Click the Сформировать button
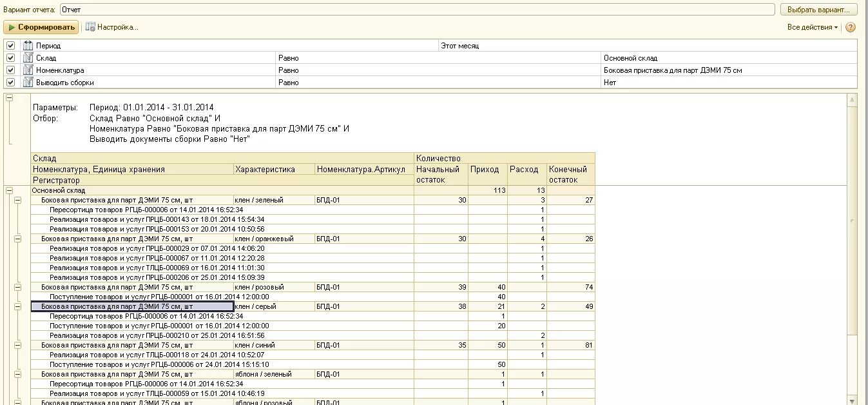Image resolution: width=868 pixels, height=405 pixels. (x=41, y=27)
